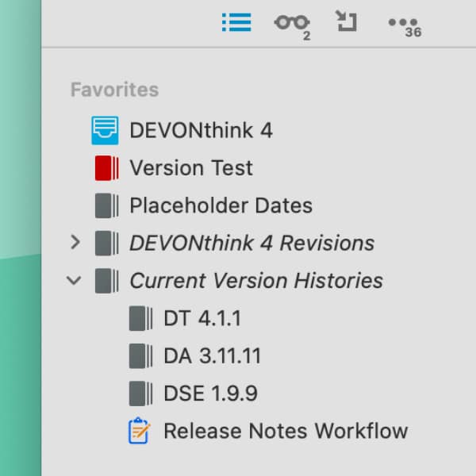Select the Current Version Histories label
Image resolution: width=476 pixels, height=476 pixels.
click(x=255, y=280)
